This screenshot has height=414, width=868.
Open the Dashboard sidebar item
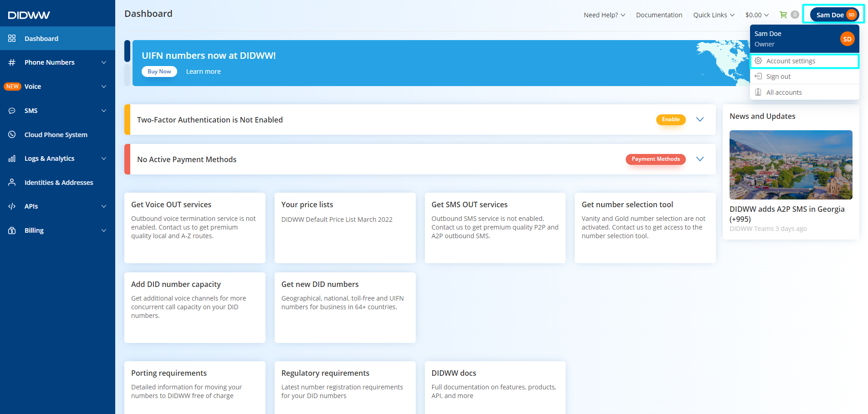[57, 38]
